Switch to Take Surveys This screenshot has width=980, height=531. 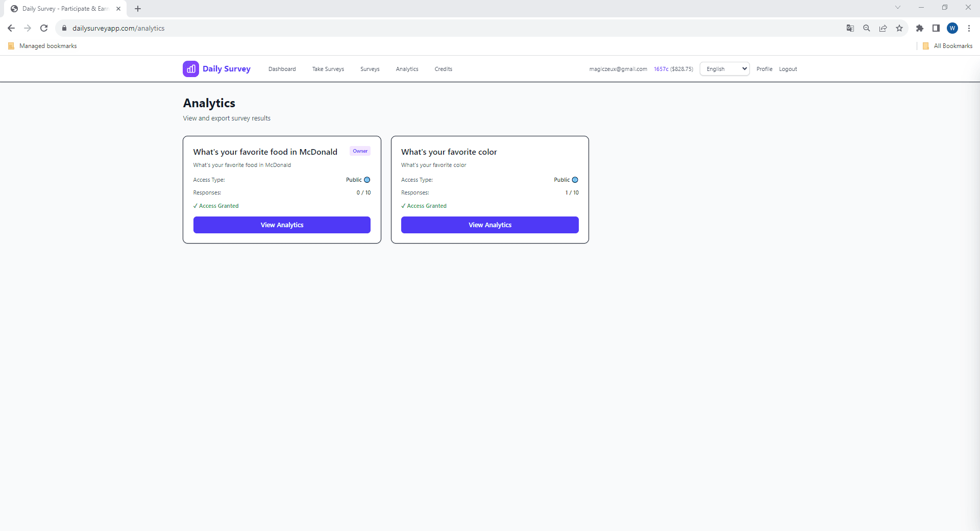click(x=328, y=68)
